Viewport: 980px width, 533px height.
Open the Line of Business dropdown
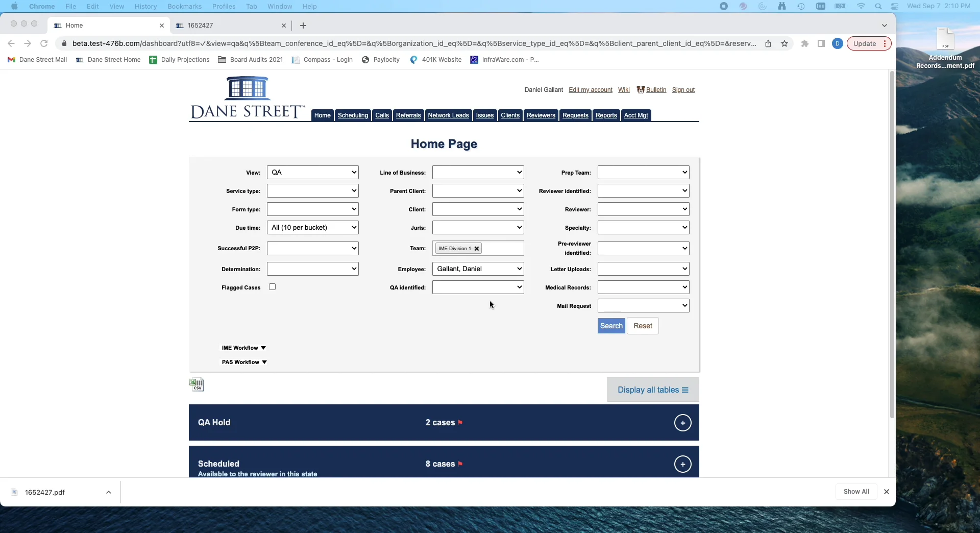point(478,173)
